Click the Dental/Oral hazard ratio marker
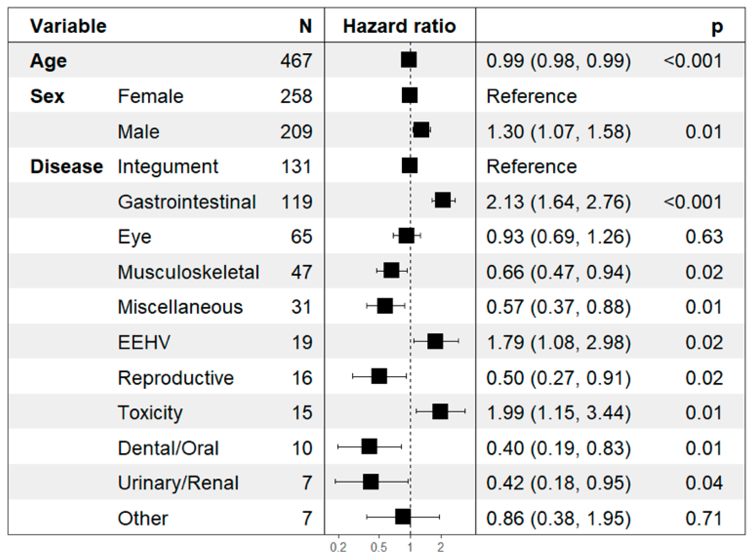The height and width of the screenshot is (560, 755). pos(369,447)
